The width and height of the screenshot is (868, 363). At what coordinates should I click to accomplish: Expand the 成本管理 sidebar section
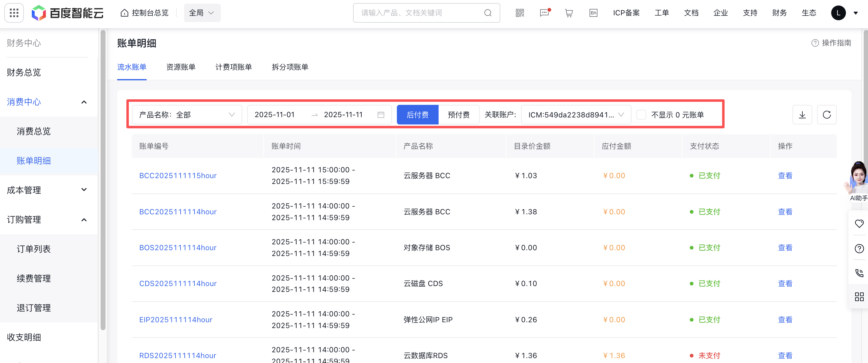[47, 190]
